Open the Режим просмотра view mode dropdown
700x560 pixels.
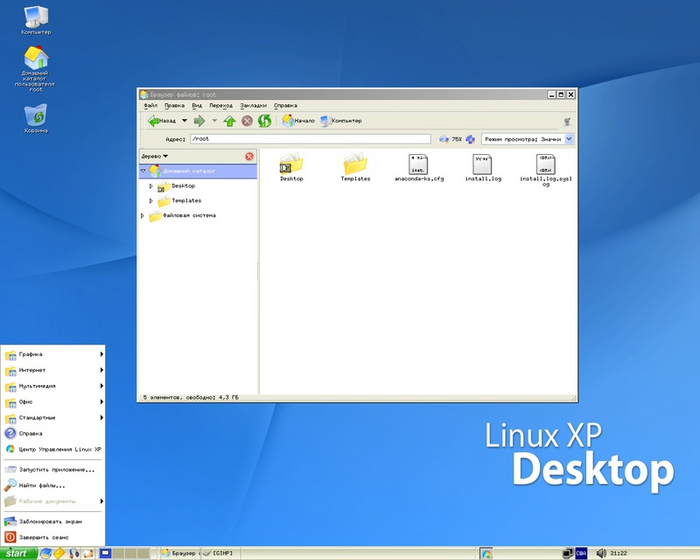tap(527, 139)
